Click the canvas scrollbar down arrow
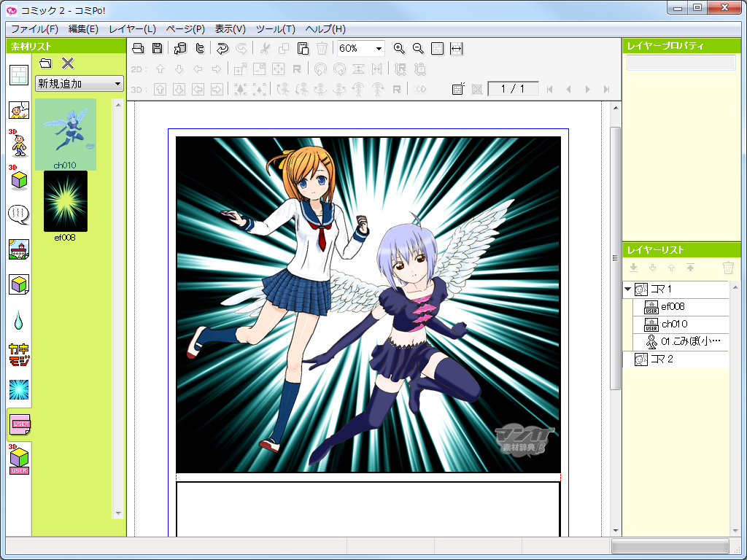 (x=616, y=530)
